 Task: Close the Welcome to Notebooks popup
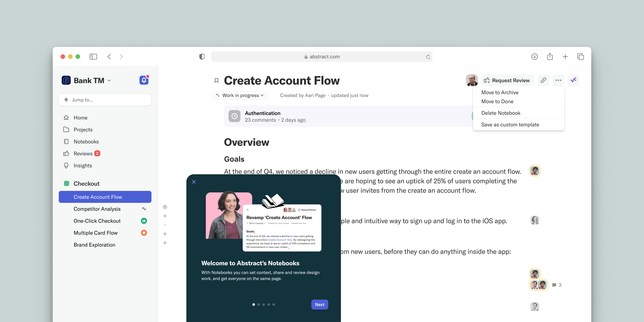194,182
